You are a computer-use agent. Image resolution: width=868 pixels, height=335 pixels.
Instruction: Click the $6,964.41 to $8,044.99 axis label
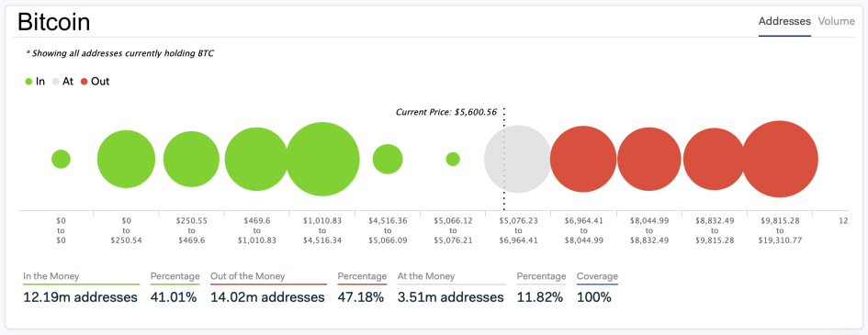(583, 230)
